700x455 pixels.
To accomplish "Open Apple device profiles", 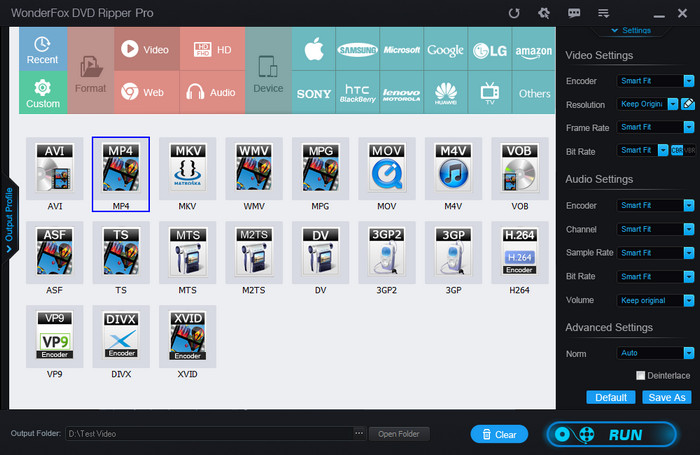I will pos(314,49).
